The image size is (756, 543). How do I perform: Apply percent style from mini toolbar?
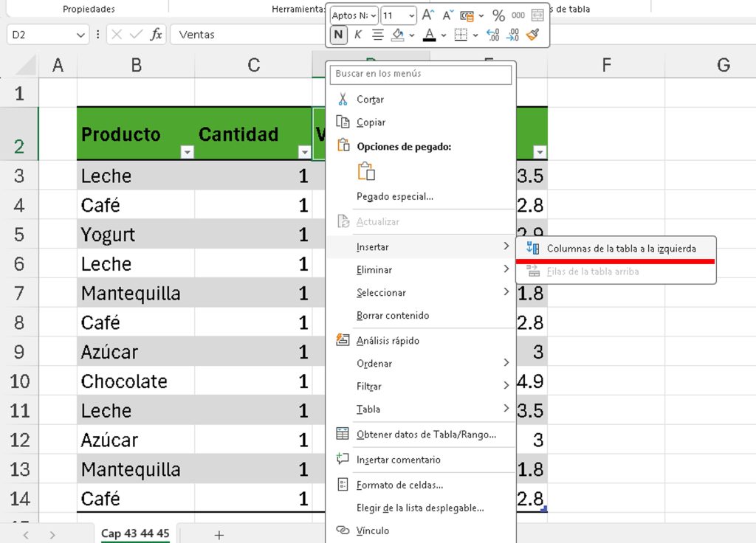click(498, 15)
